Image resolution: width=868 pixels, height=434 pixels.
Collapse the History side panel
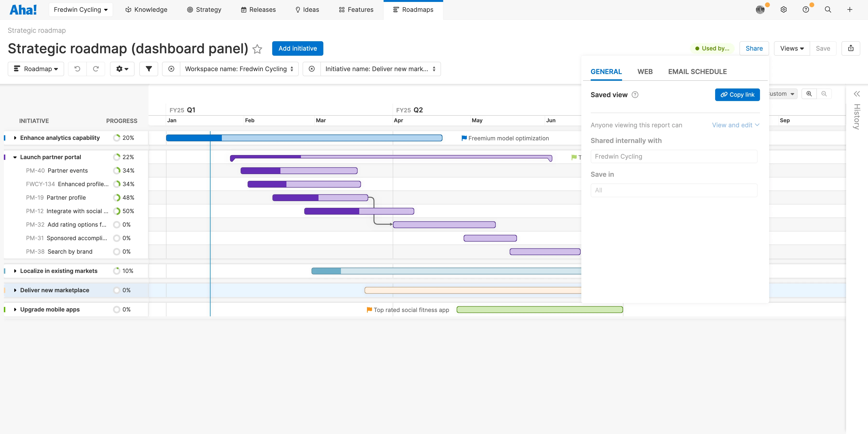pyautogui.click(x=856, y=94)
